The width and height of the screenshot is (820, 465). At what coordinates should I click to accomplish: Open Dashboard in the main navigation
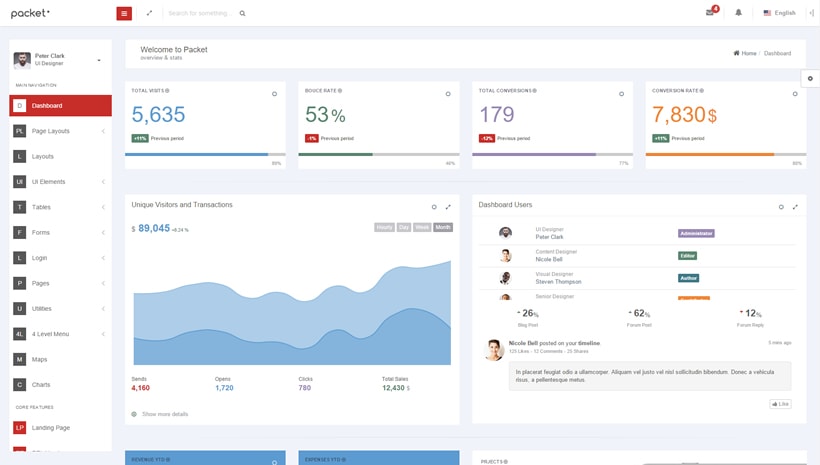pyautogui.click(x=60, y=106)
